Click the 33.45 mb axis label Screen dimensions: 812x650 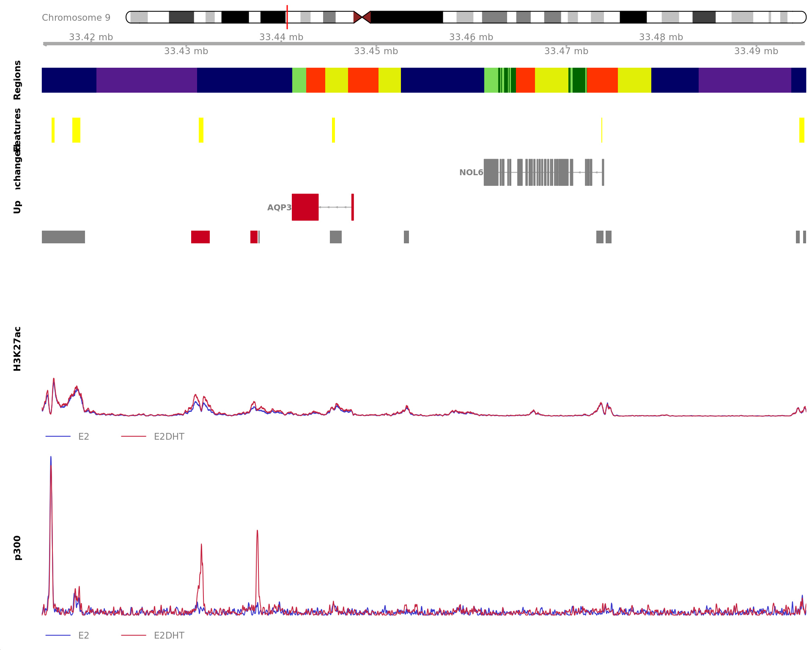coord(376,51)
